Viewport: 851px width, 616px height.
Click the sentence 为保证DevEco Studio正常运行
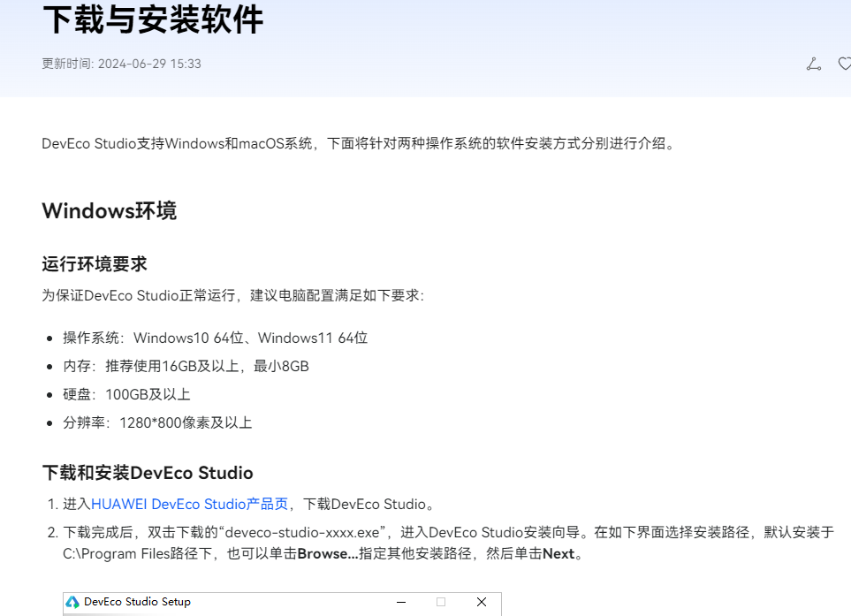pyautogui.click(x=233, y=296)
